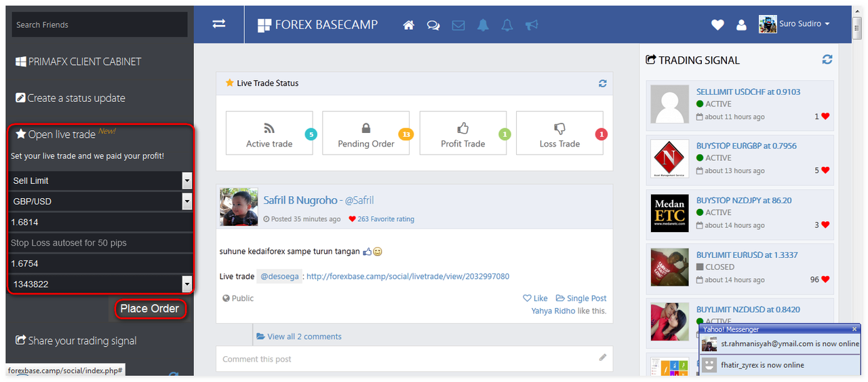Open the livetrade view URL link
The height and width of the screenshot is (382, 868).
(408, 276)
